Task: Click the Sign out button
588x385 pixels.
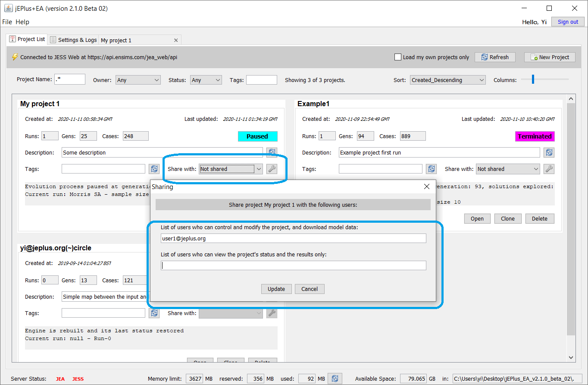Action: pyautogui.click(x=568, y=22)
